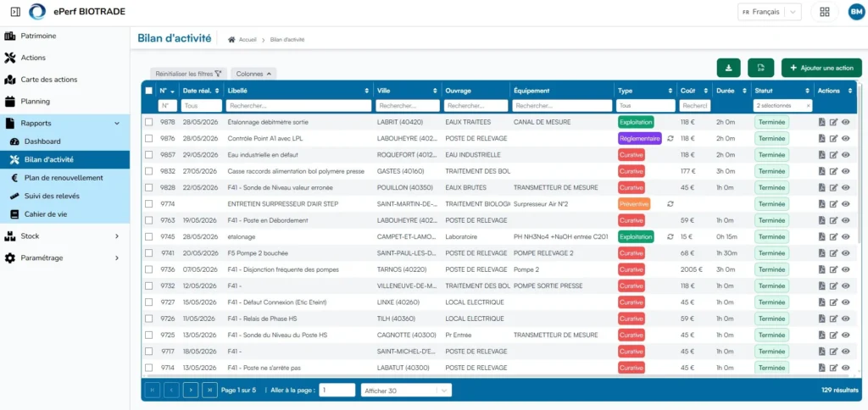Screen dimensions: 868x410
Task: Check the box for row 9745
Action: (x=148, y=237)
